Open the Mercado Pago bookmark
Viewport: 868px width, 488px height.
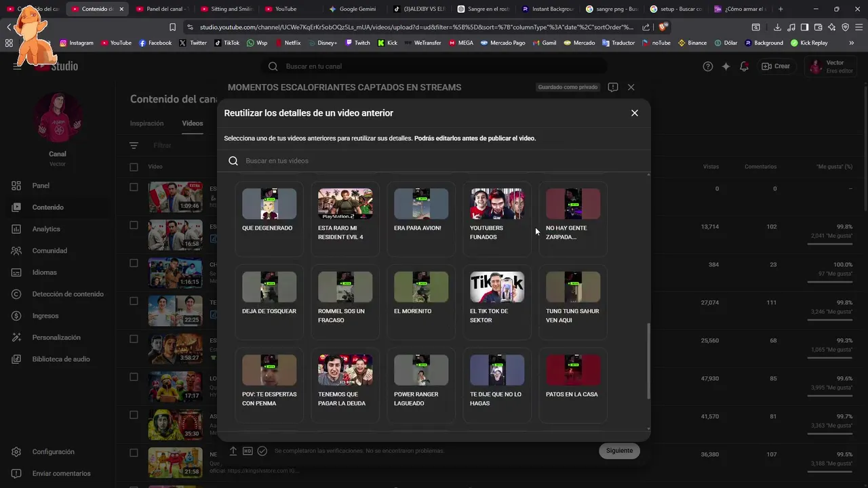click(503, 43)
